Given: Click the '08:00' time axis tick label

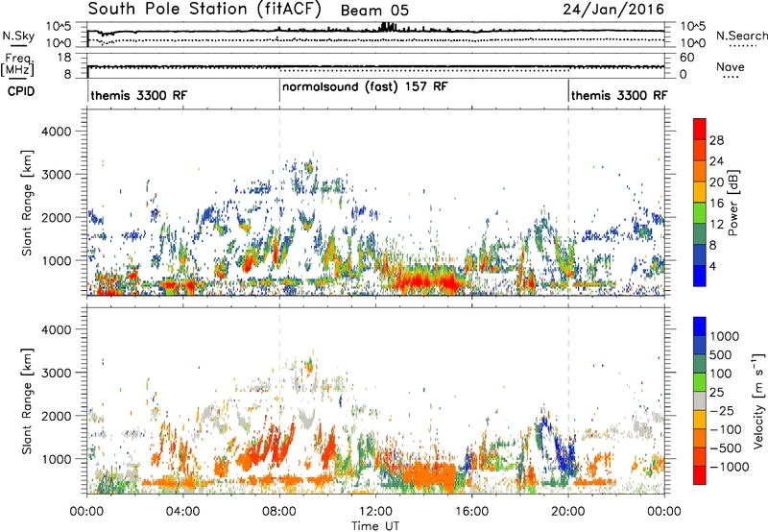Looking at the screenshot, I should pos(279,512).
